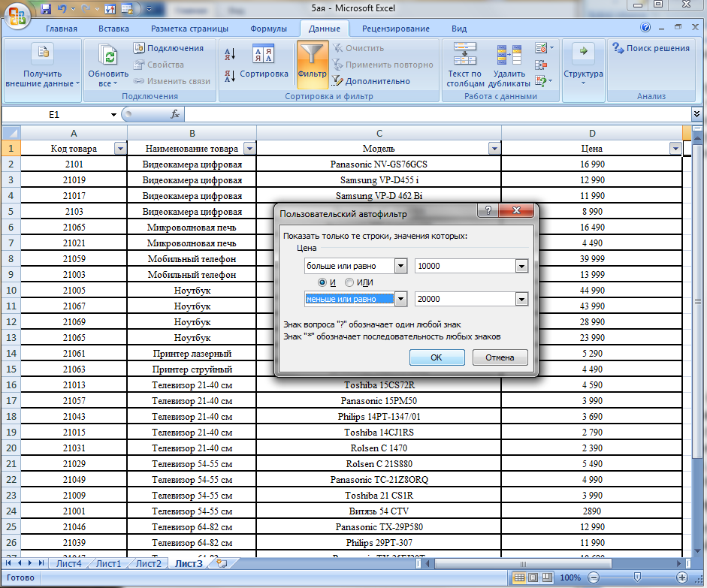
Task: Click zoom level 100% label
Action: [570, 577]
